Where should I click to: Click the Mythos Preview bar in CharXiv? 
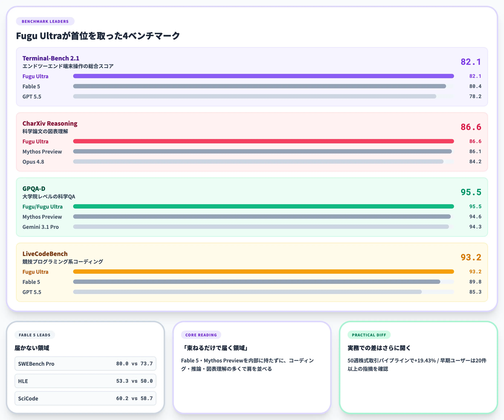pos(262,151)
